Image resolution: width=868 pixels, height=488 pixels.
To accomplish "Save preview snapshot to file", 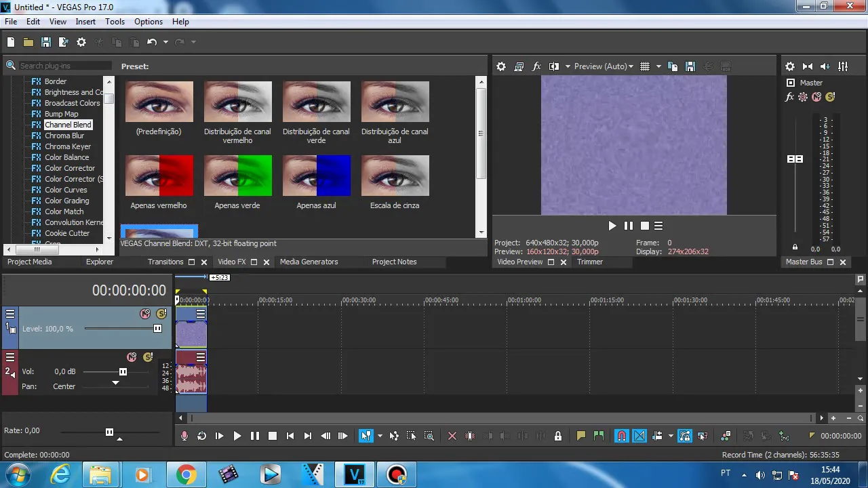I will (x=690, y=66).
